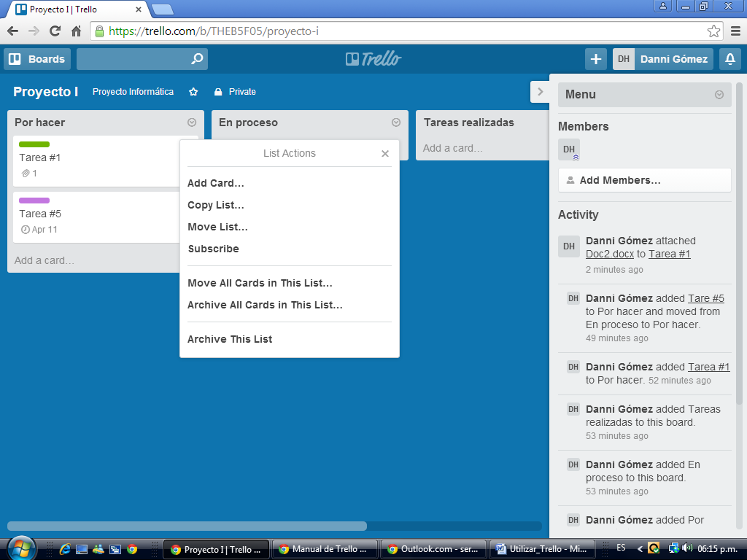This screenshot has height=560, width=747.
Task: Open notifications bell icon
Action: coord(729,59)
